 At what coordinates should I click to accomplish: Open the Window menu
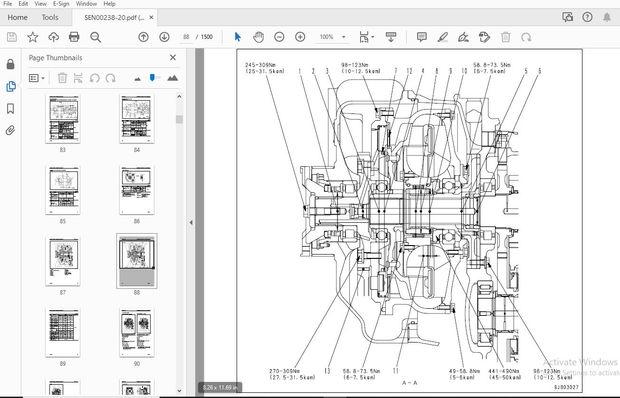tap(86, 4)
